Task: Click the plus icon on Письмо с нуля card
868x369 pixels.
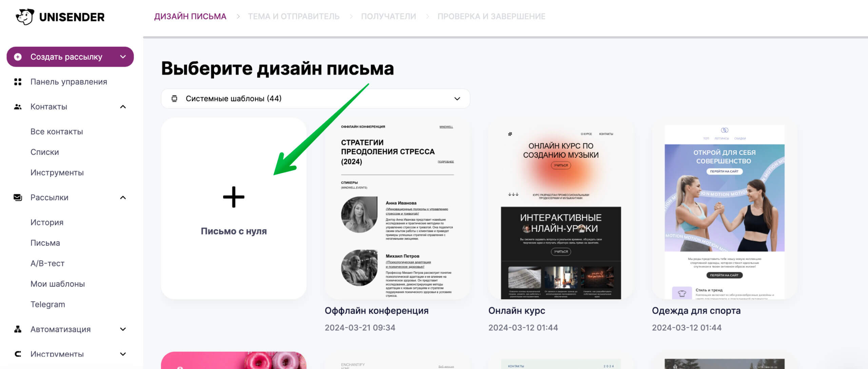Action: click(x=234, y=197)
